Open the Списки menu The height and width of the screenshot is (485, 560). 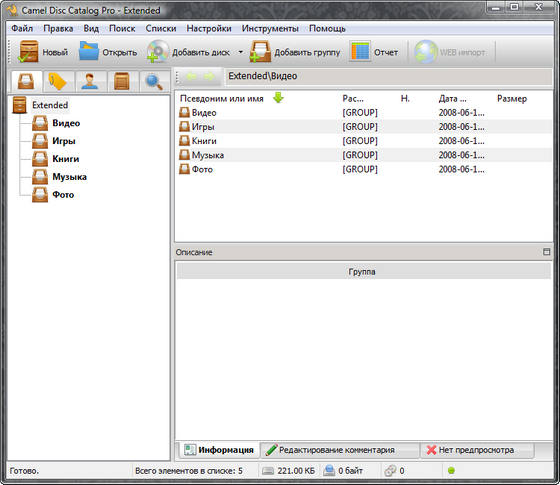click(x=161, y=29)
